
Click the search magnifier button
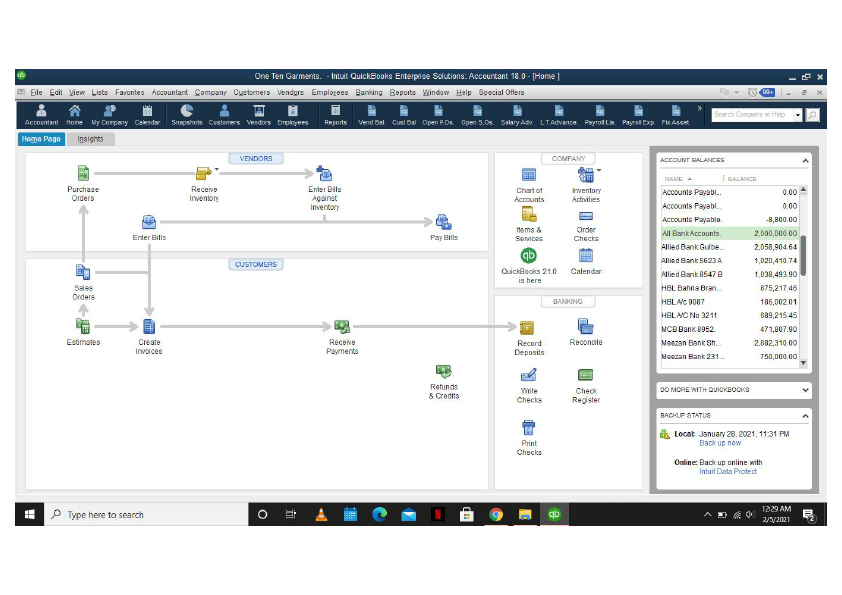coord(812,114)
